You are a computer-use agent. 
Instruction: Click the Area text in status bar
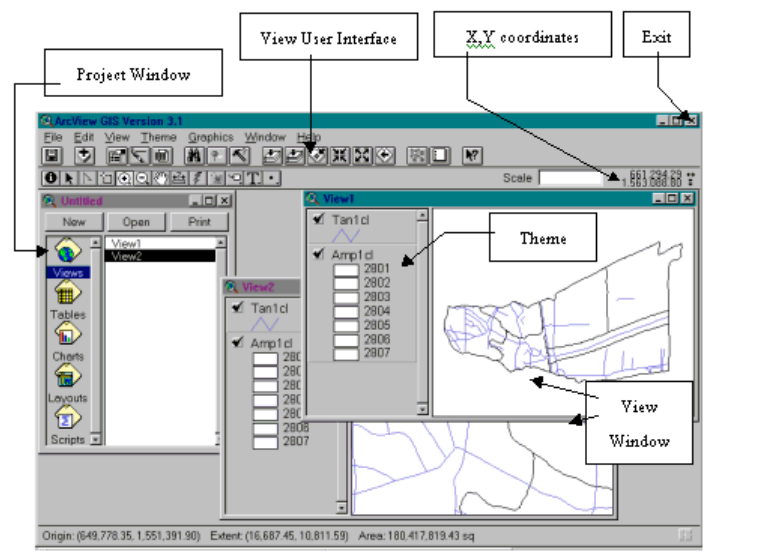click(x=416, y=536)
